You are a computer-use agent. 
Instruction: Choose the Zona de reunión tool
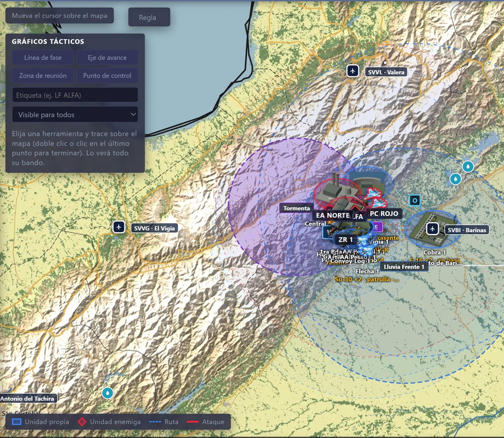pos(43,75)
